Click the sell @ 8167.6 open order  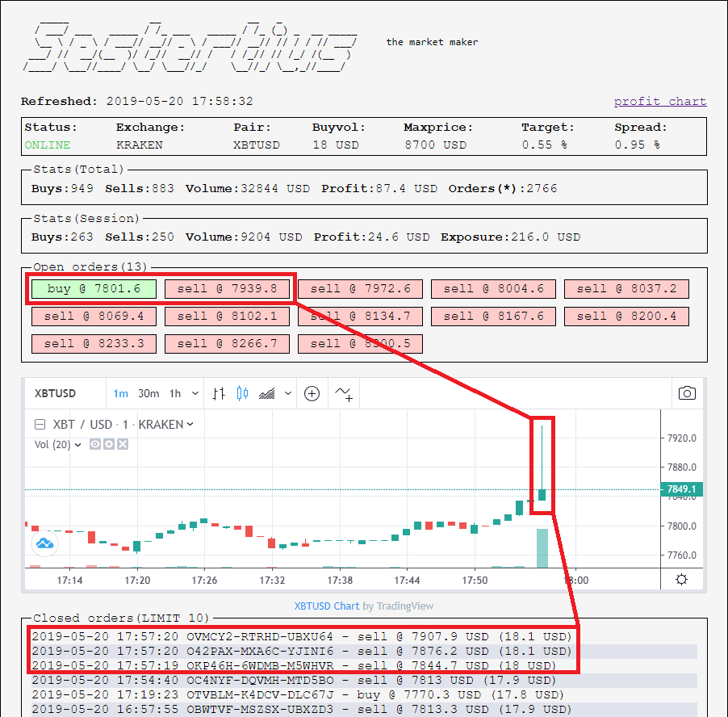[493, 317]
